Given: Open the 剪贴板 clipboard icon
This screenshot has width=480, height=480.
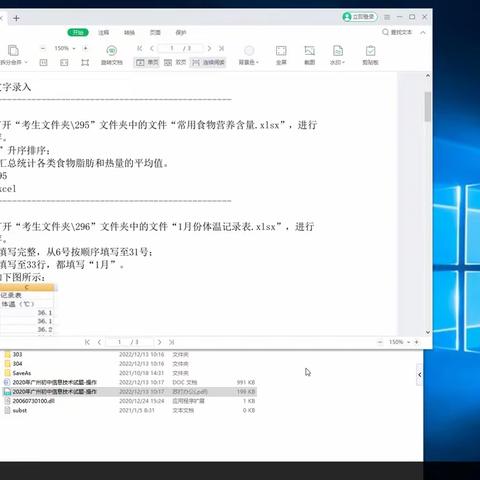Looking at the screenshot, I should tap(370, 51).
